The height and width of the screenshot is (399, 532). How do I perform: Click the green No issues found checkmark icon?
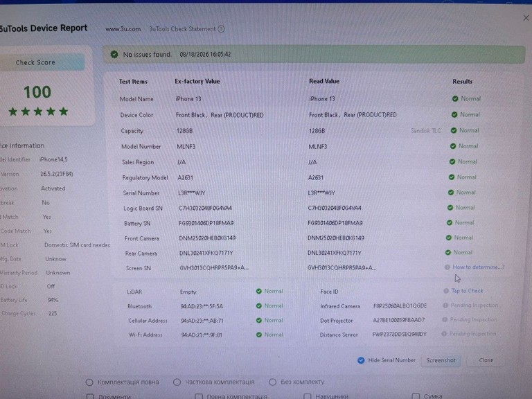[x=114, y=54]
